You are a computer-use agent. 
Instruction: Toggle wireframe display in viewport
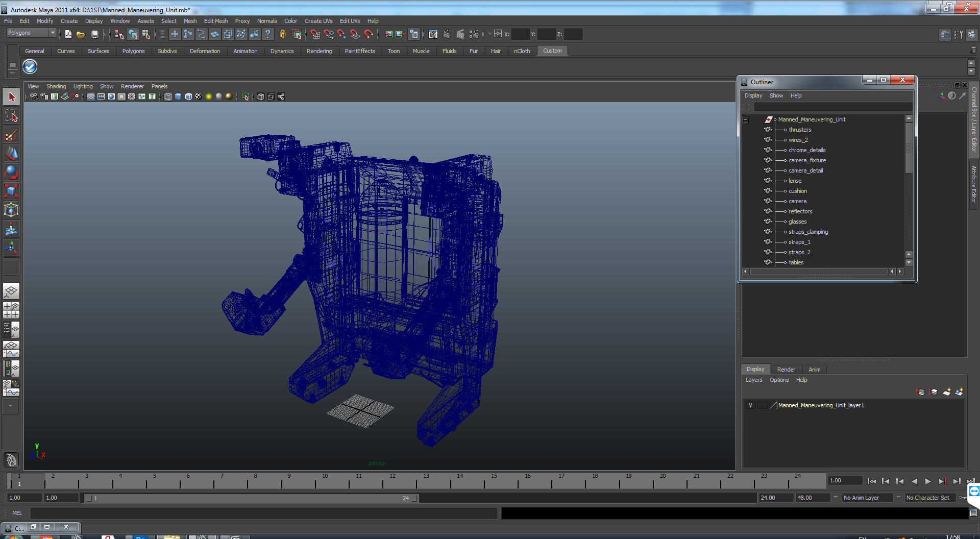click(x=168, y=96)
